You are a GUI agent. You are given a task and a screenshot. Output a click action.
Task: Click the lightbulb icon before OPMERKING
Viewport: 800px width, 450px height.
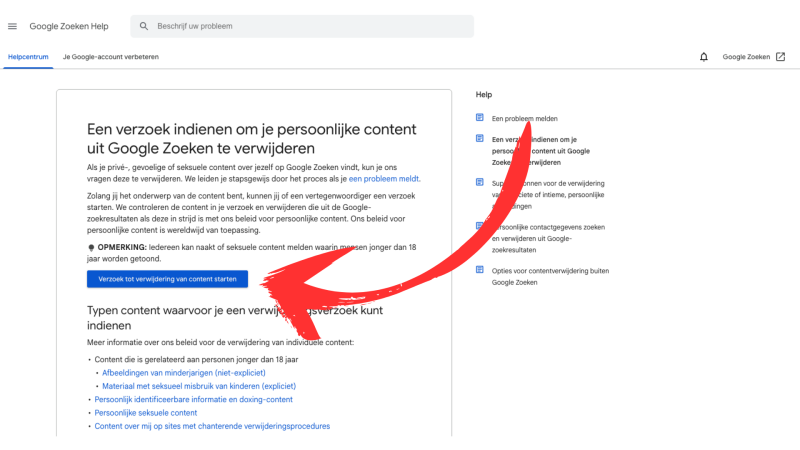click(x=91, y=246)
